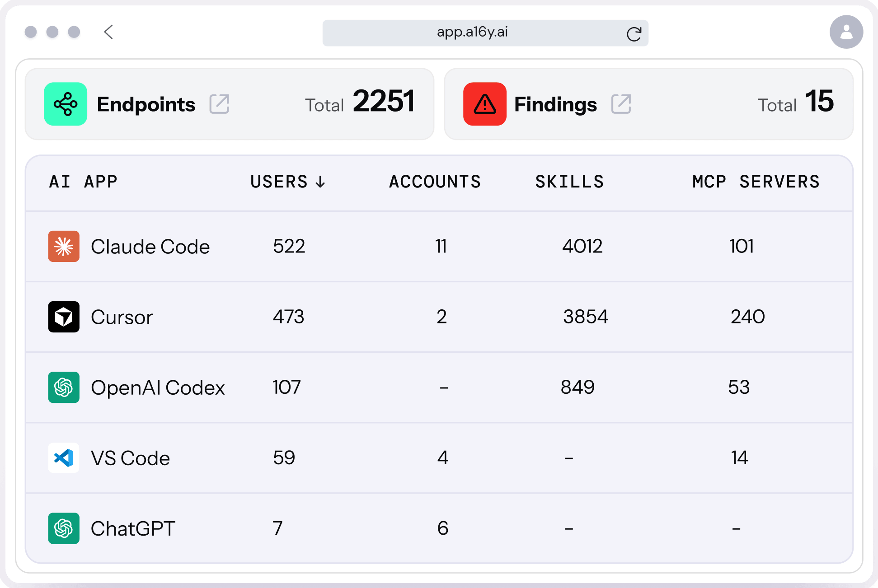Open the Endpoints heading

pos(146,104)
